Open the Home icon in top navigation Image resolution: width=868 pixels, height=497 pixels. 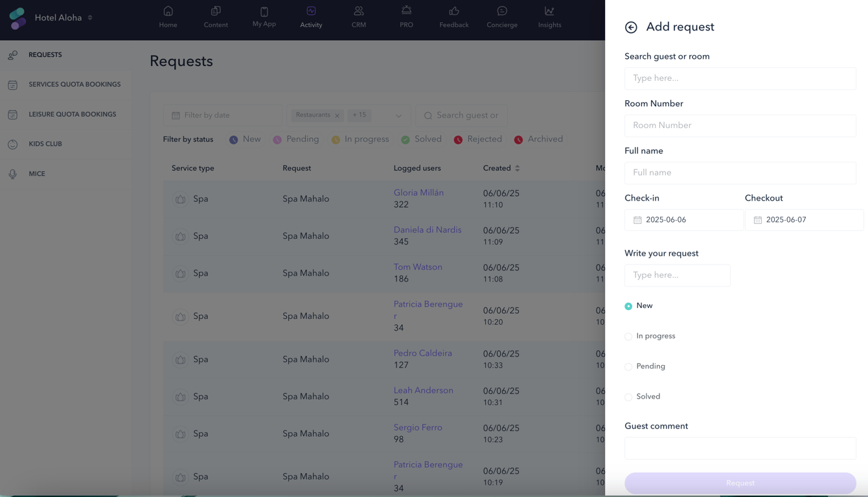[x=168, y=12]
